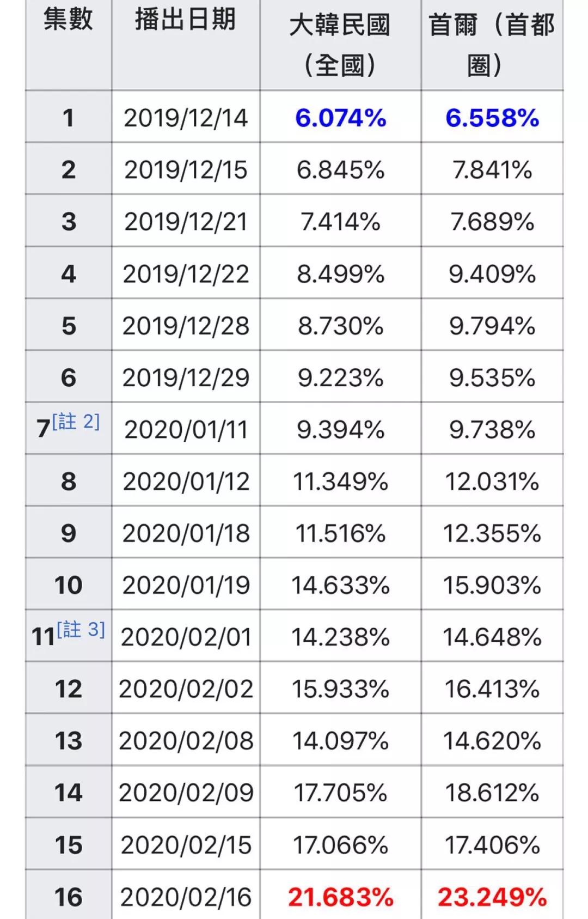This screenshot has height=919, width=588.
Task: Click the 首爾 (首都圈) column header
Action: tap(492, 45)
